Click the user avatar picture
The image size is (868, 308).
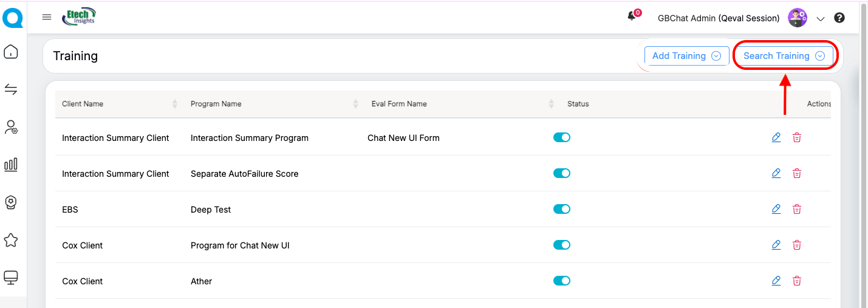tap(798, 18)
